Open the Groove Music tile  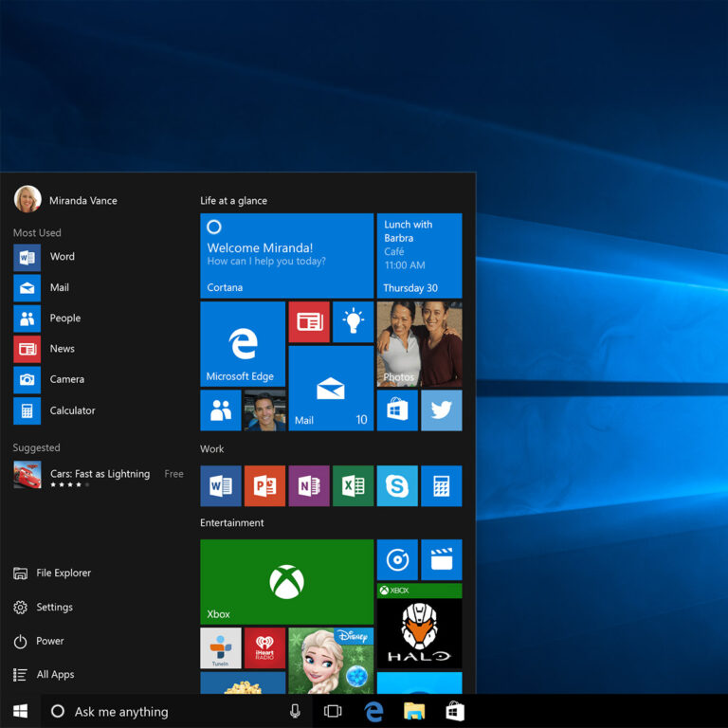[x=397, y=559]
